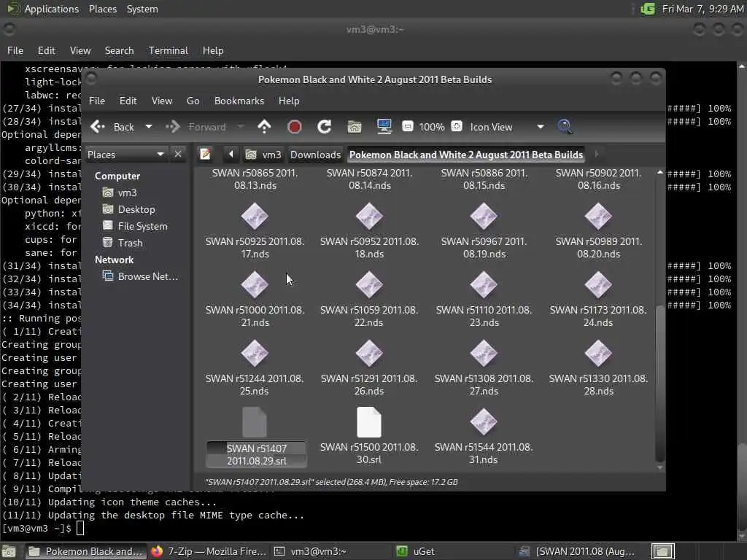Select SWAN r51291 2011.08.26.nds file icon
This screenshot has height=560, width=747.
(369, 354)
